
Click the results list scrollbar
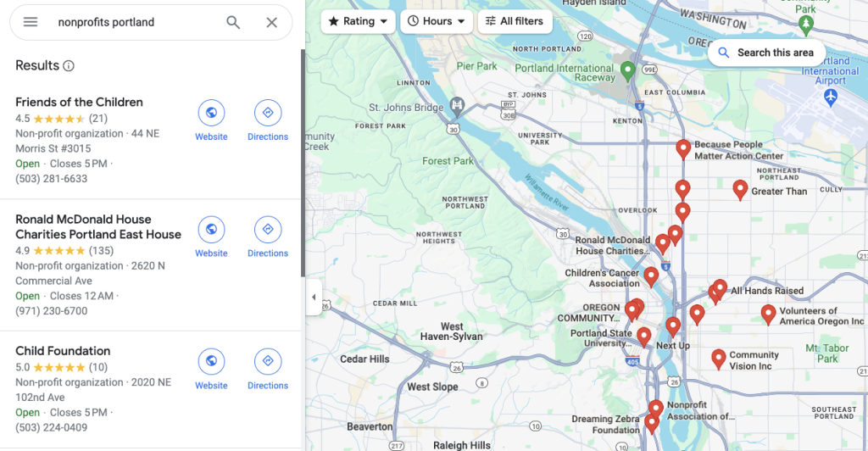(303, 164)
